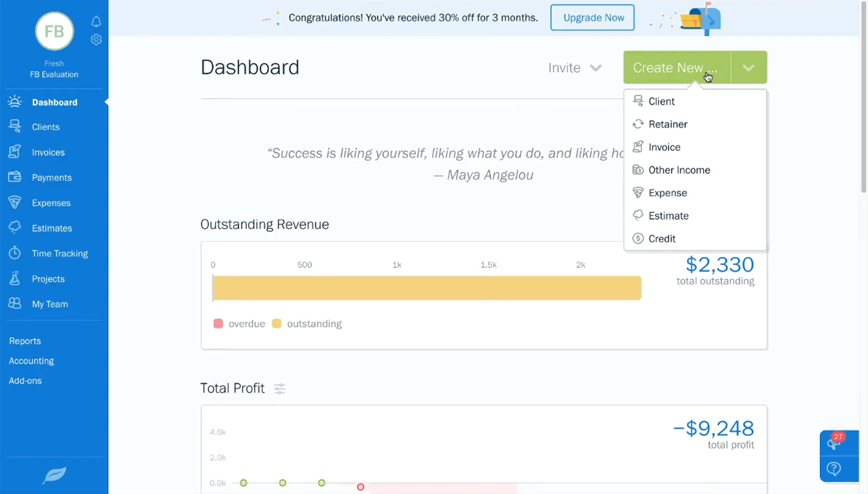This screenshot has width=868, height=494.
Task: Open the Payments sidebar icon
Action: click(x=15, y=177)
